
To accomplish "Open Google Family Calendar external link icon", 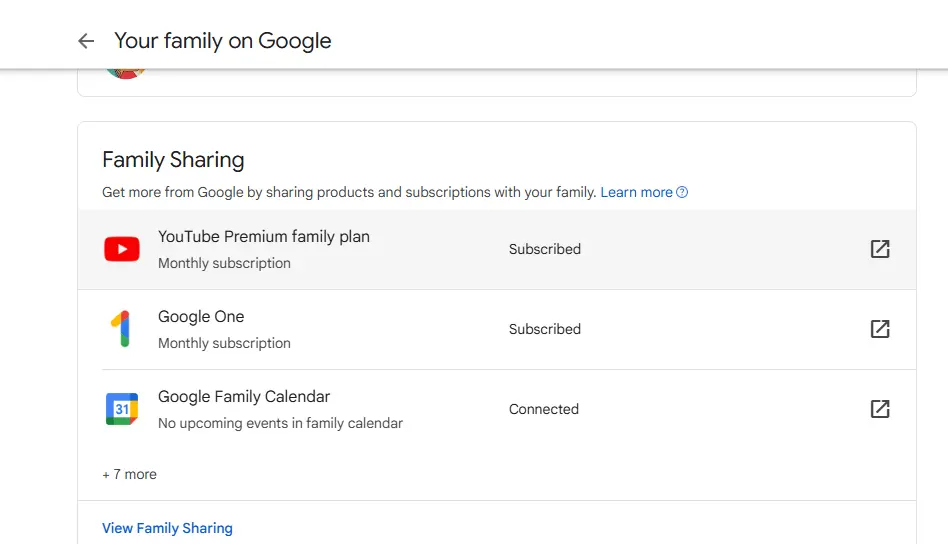I will [x=880, y=409].
